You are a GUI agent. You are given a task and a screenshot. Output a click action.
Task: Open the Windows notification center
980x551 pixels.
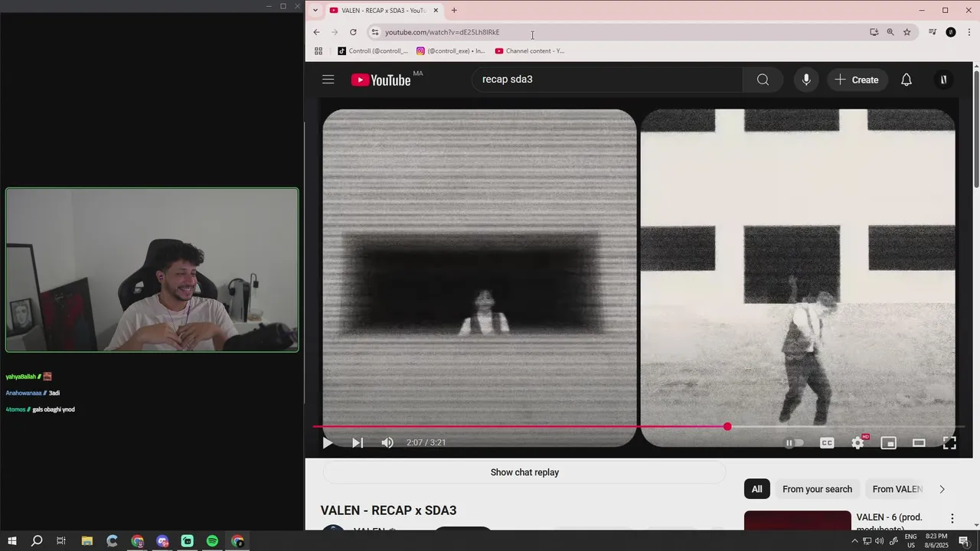tap(964, 541)
